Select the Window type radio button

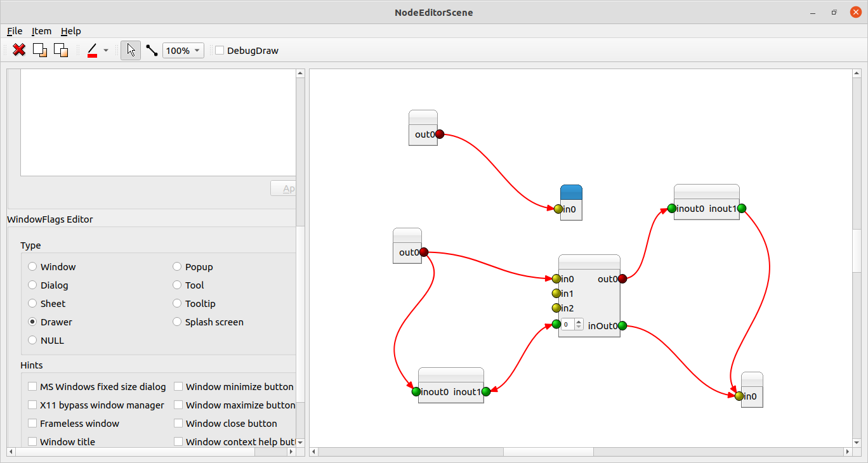click(x=32, y=267)
